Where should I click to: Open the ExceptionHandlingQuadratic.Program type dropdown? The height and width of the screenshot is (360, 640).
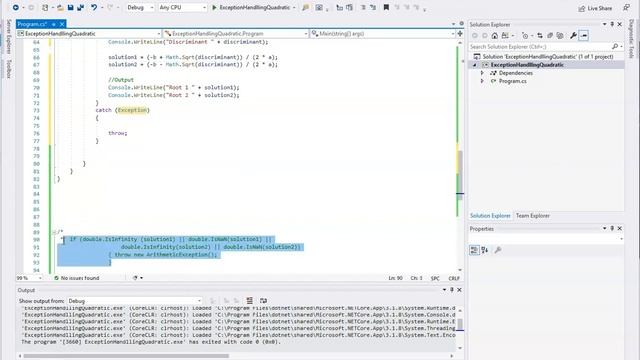pyautogui.click(x=236, y=33)
